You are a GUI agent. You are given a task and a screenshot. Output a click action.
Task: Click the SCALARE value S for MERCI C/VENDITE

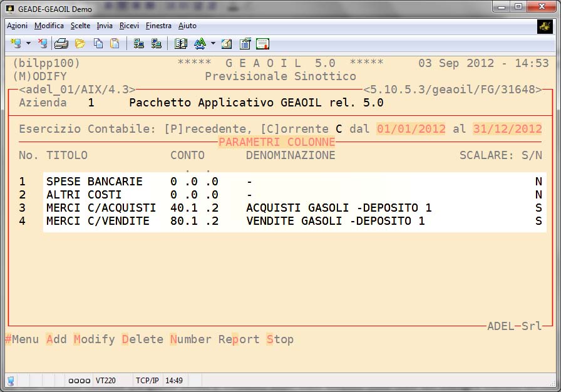click(538, 221)
